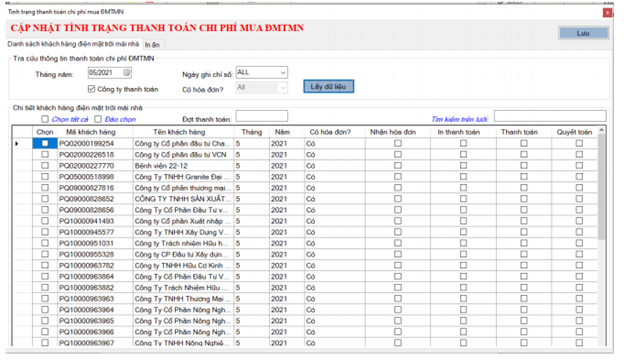624x360 pixels.
Task: Tick Thanh toán for PQ10000941493
Action: coord(524,221)
